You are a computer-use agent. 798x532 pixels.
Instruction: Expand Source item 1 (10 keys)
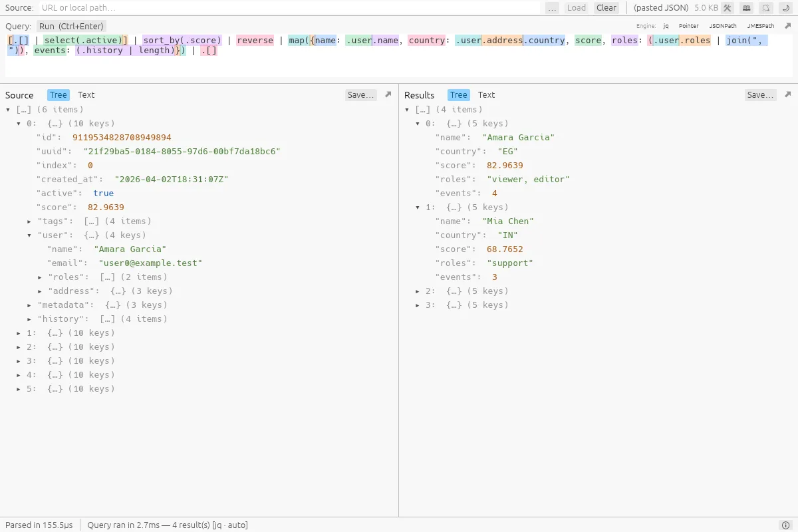click(x=19, y=333)
